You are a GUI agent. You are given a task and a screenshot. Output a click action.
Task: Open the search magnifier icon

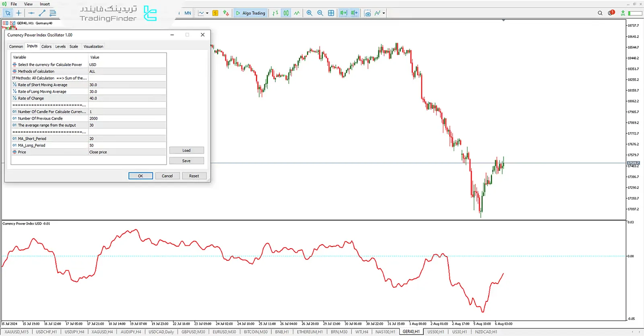600,13
